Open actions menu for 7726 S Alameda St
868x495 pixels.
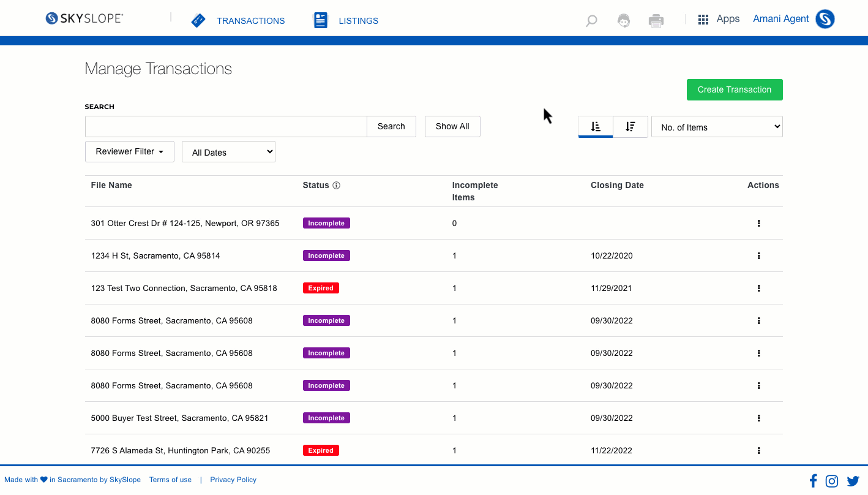coord(758,451)
